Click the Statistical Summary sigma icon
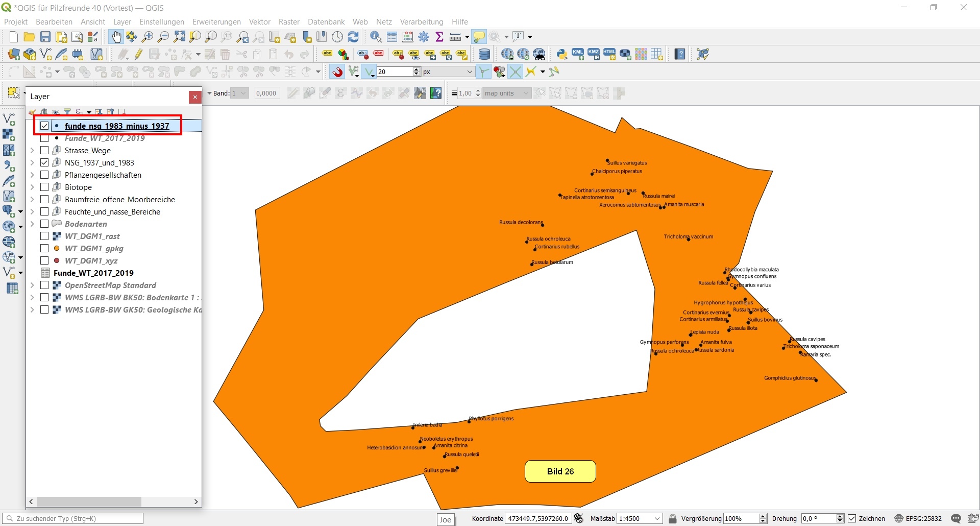 tap(439, 37)
